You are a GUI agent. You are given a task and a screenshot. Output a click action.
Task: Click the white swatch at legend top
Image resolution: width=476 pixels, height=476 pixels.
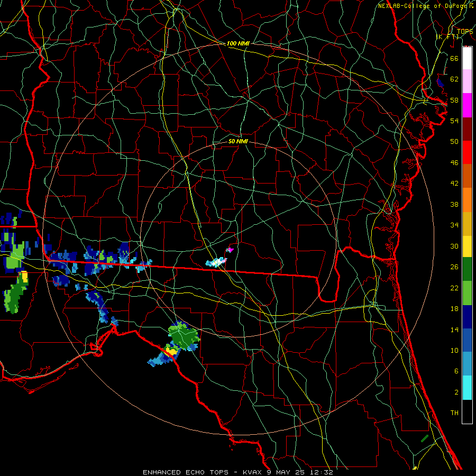[467, 58]
